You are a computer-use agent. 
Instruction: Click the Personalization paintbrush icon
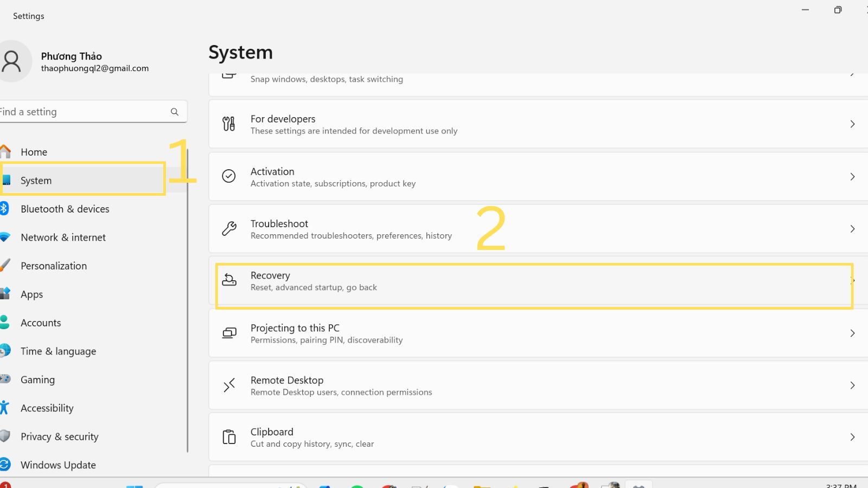[x=5, y=266]
